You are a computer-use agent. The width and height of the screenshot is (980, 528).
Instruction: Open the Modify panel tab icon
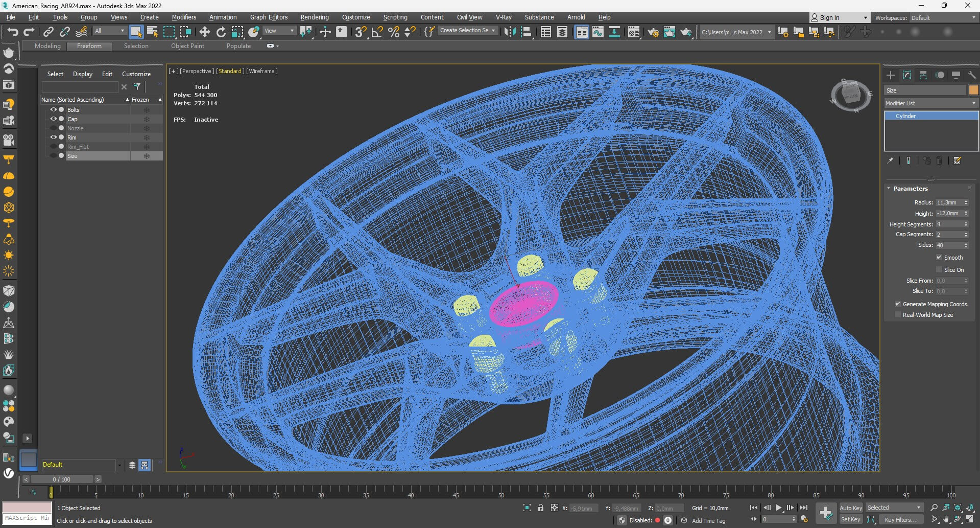[907, 75]
